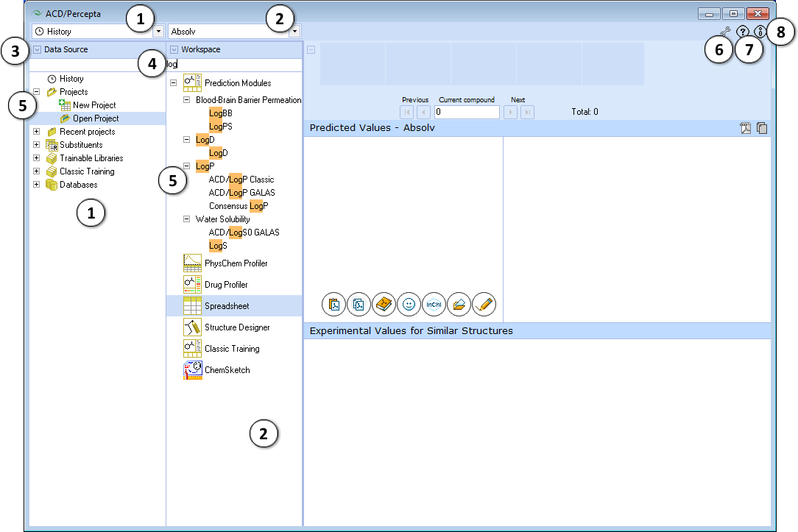Select the LogS module
The width and height of the screenshot is (798, 532).
(x=219, y=246)
